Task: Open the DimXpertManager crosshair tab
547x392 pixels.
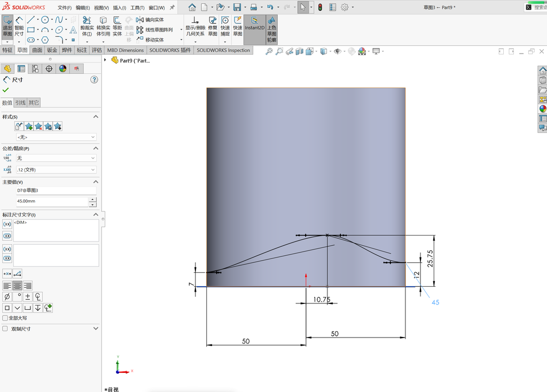Action: coord(49,69)
